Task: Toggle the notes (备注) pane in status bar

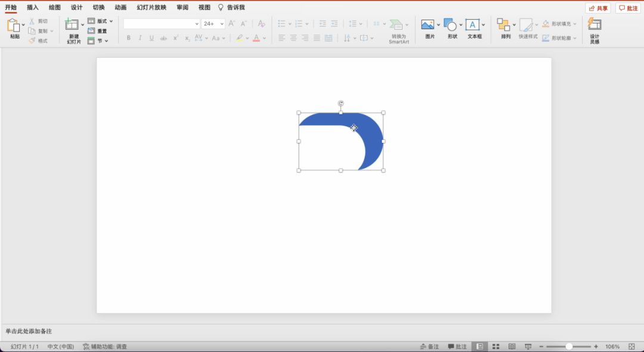Action: 429,347
